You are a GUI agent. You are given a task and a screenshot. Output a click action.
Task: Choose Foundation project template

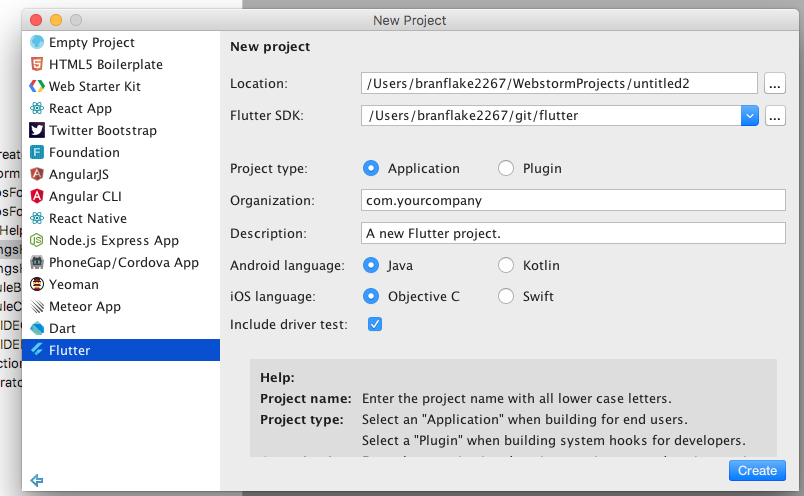click(x=121, y=152)
